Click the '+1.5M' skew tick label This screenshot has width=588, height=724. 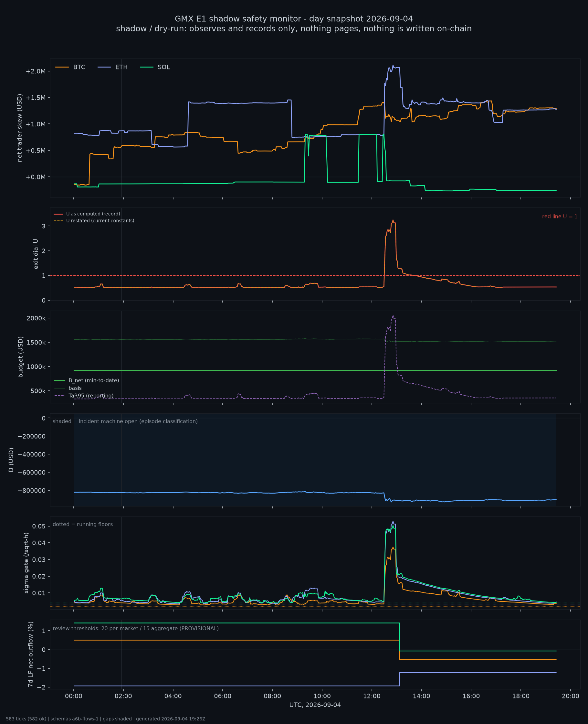pos(36,98)
